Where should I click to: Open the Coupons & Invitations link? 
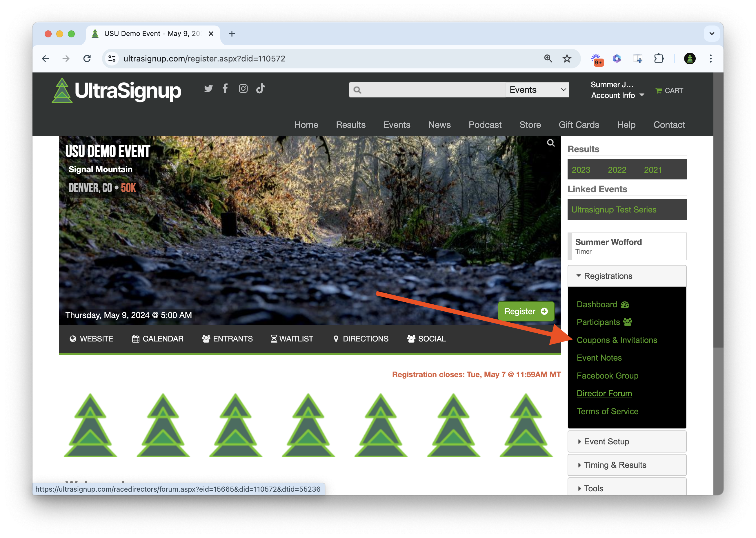[x=617, y=340]
